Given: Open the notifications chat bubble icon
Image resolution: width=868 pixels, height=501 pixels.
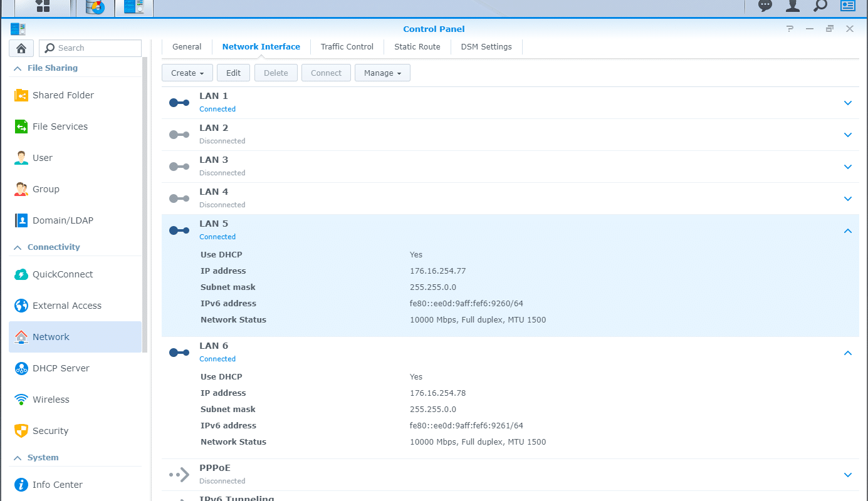Looking at the screenshot, I should (x=765, y=6).
